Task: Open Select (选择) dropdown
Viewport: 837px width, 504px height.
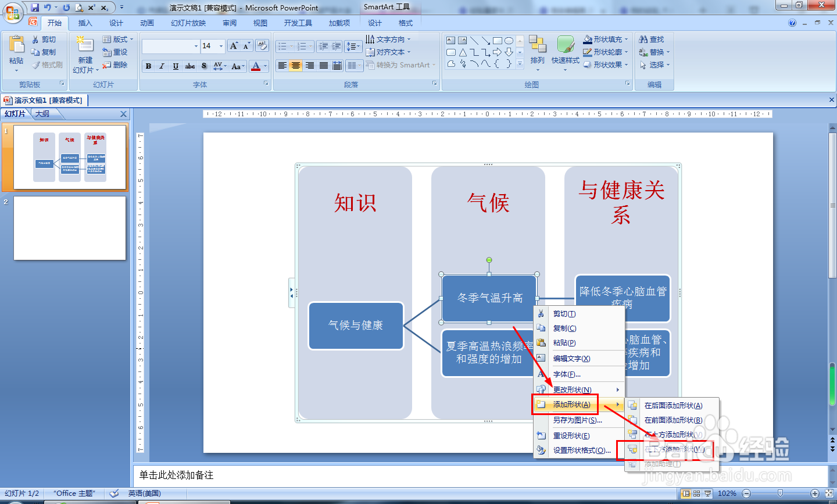Action: (654, 65)
